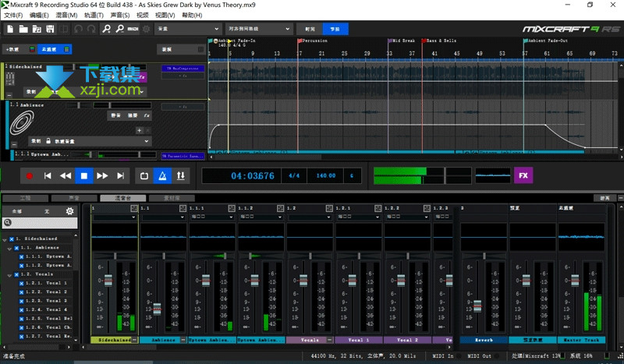This screenshot has height=364, width=624.
Task: Adjust the Master Track volume fader
Action: [575, 281]
